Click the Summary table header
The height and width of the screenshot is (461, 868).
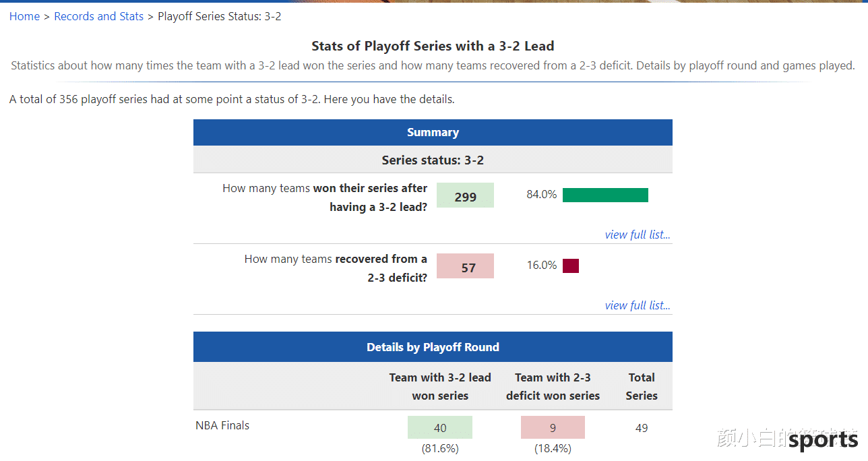[433, 132]
